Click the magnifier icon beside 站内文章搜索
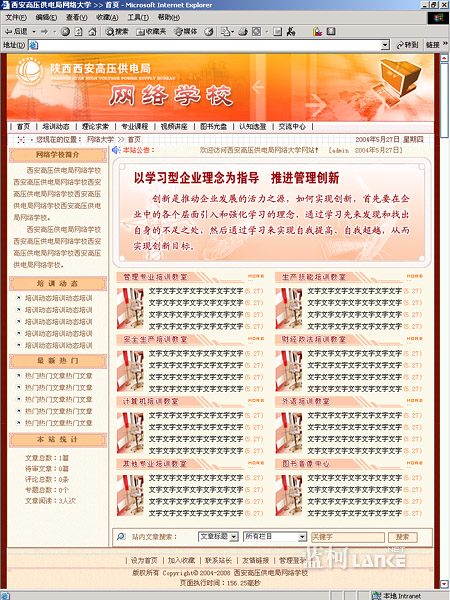The height and width of the screenshot is (600, 450). [121, 536]
